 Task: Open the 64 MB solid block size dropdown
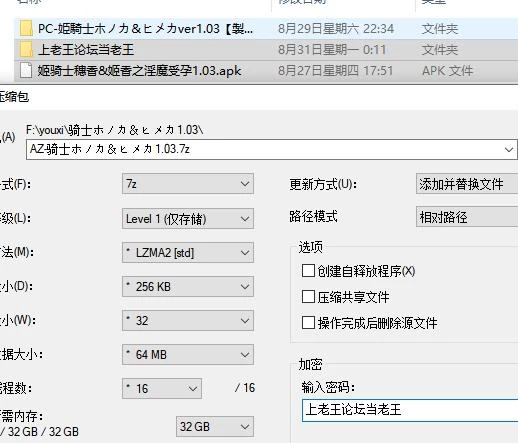tap(188, 355)
